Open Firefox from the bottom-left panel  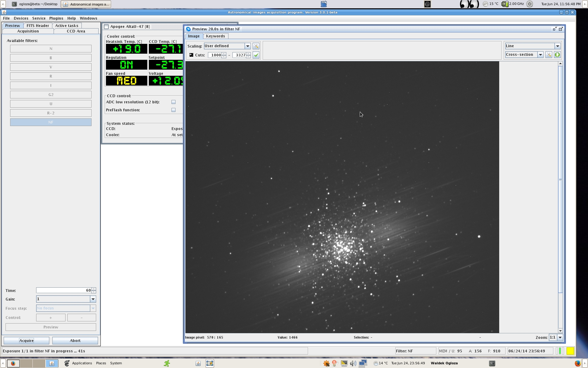(x=13, y=363)
